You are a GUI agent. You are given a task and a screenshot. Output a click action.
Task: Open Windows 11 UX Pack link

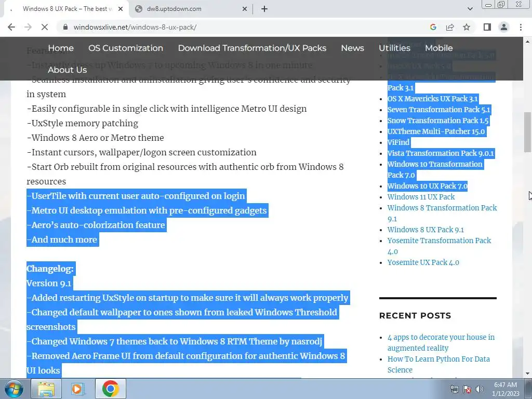[x=421, y=197]
